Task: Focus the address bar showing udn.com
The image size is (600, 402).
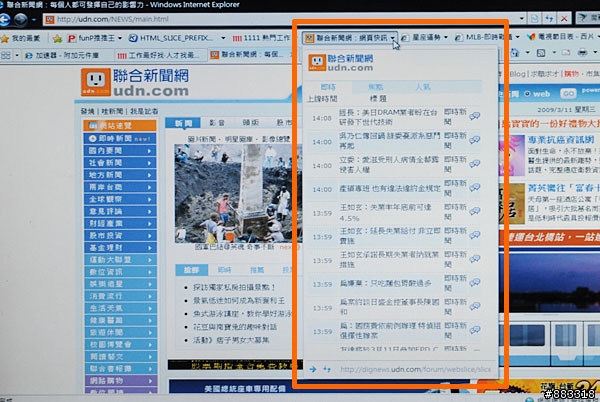Action: (281, 19)
